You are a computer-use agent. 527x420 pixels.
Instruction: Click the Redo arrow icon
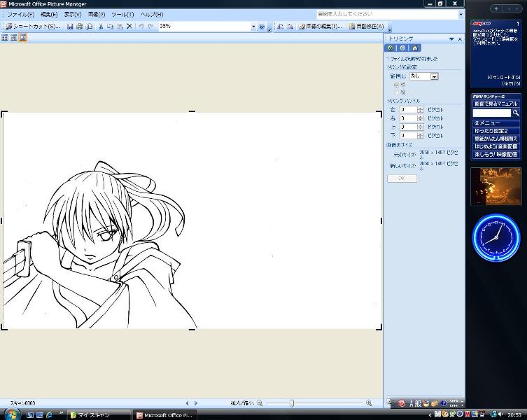point(150,26)
